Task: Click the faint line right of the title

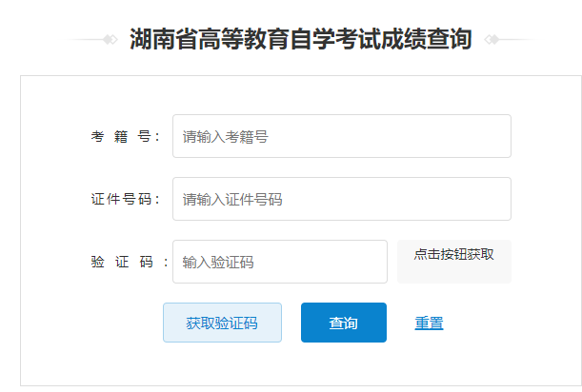Action: 518,39
